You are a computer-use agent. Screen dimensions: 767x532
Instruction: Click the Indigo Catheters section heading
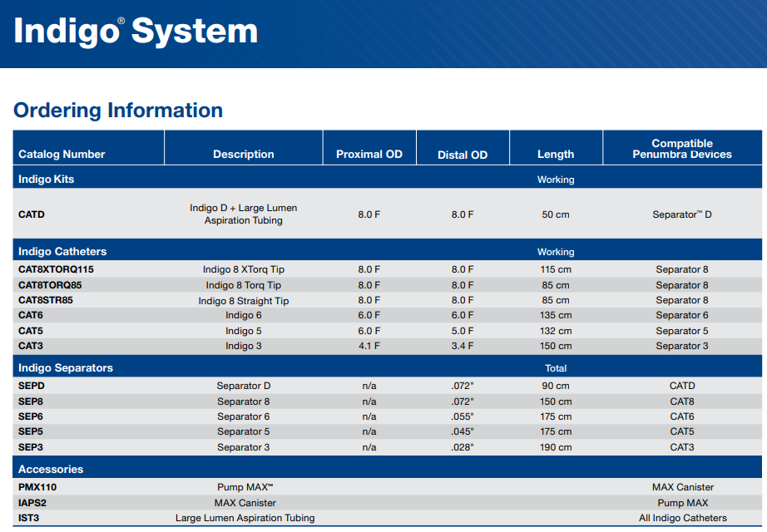tap(62, 251)
